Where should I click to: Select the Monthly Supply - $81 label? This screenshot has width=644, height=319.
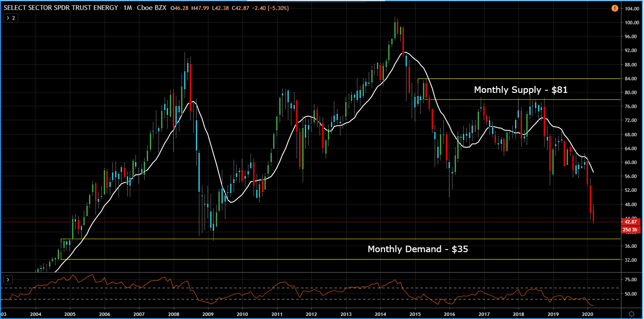[521, 90]
